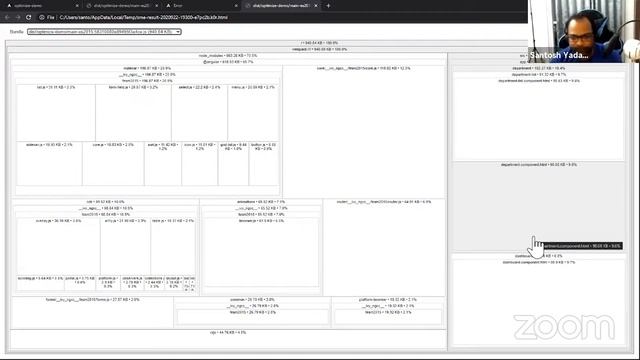
Task: Click the core fesm2015 core.js block
Action: pos(364,131)
